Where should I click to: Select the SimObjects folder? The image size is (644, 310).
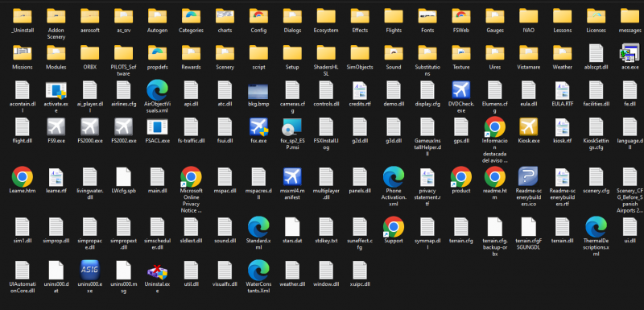coord(360,52)
